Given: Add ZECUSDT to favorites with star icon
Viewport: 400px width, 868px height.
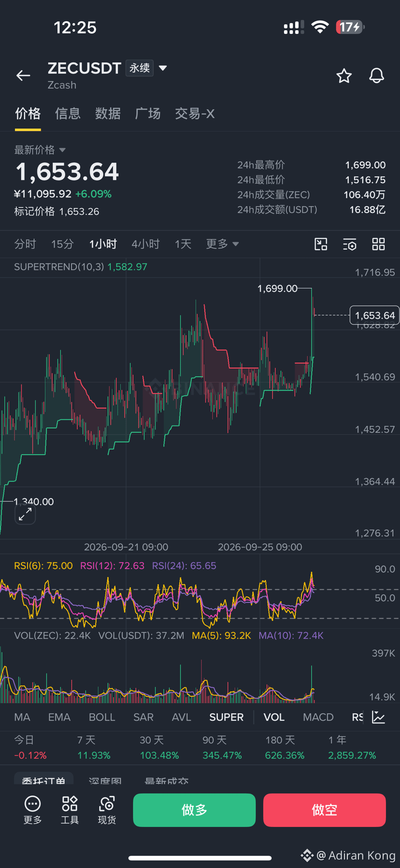Looking at the screenshot, I should pyautogui.click(x=344, y=75).
